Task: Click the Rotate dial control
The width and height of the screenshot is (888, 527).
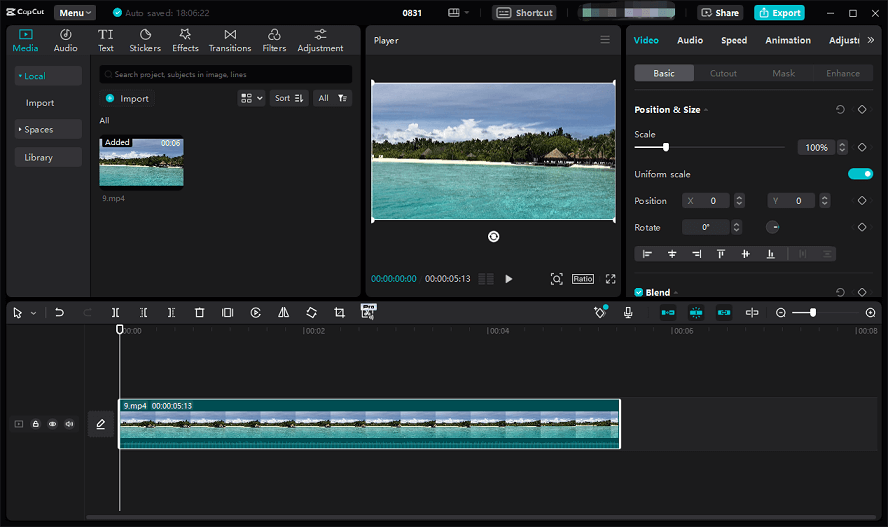Action: click(x=772, y=227)
